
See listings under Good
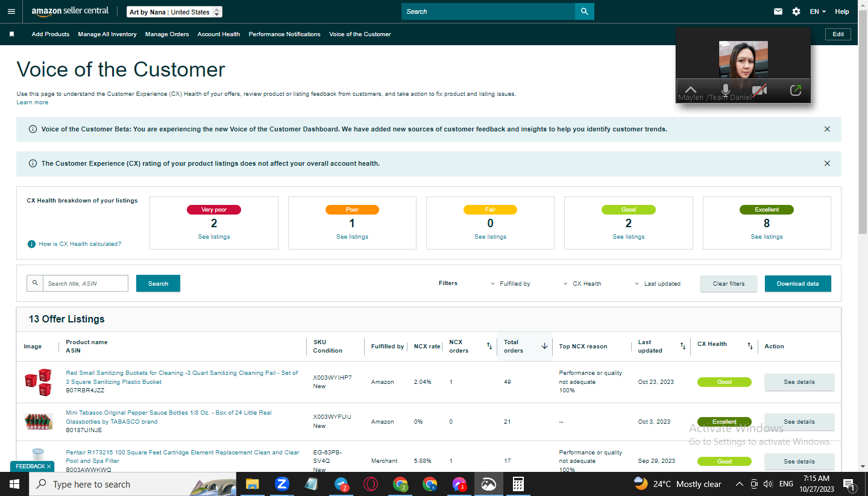[628, 237]
